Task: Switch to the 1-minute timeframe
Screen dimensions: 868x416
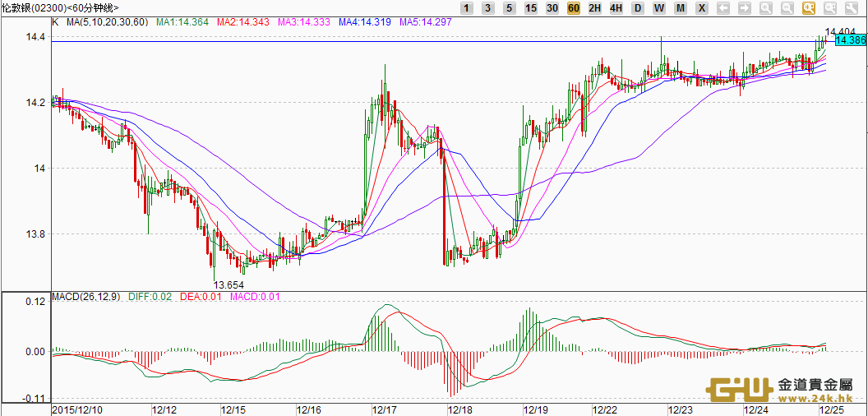Action: [467, 8]
